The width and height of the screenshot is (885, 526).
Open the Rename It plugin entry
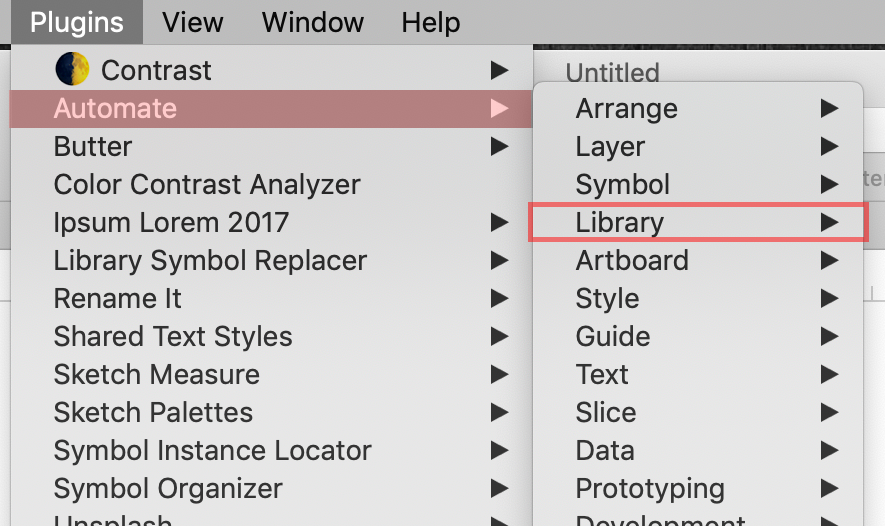(271, 299)
